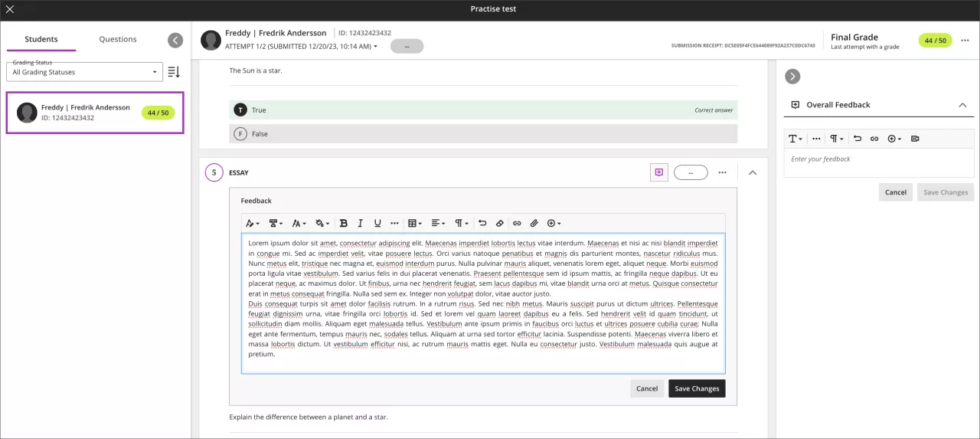Click eraser clear formatting icon
This screenshot has width=980, height=439.
[x=499, y=223]
